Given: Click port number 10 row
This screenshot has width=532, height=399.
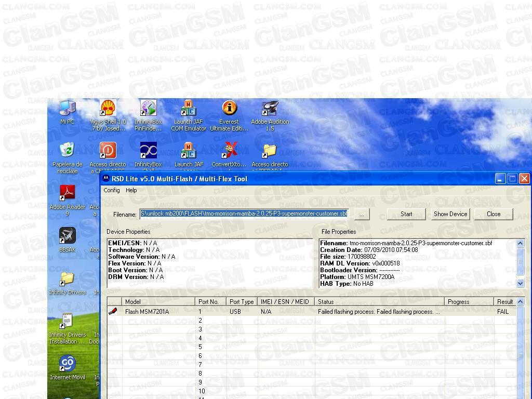Looking at the screenshot, I should coord(202,391).
